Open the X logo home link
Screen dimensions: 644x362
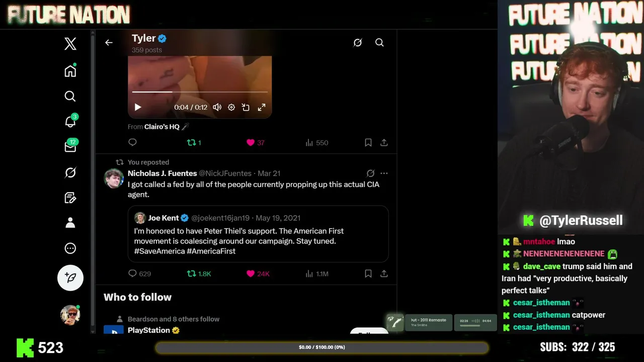tap(70, 44)
